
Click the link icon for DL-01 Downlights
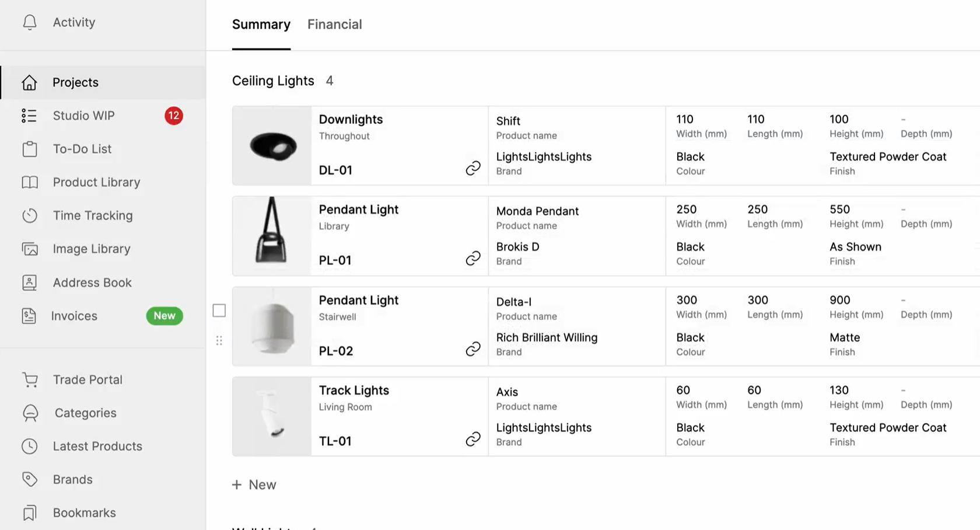pyautogui.click(x=473, y=169)
